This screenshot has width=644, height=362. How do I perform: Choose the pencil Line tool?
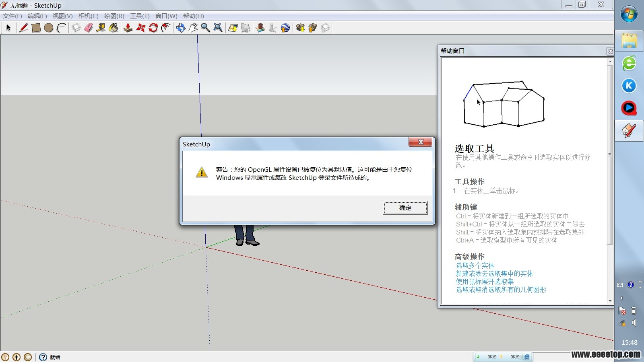pyautogui.click(x=23, y=28)
